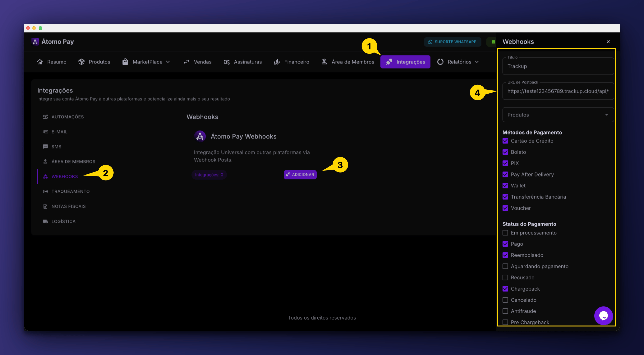
Task: Click the Relatórios circular icon
Action: [440, 62]
